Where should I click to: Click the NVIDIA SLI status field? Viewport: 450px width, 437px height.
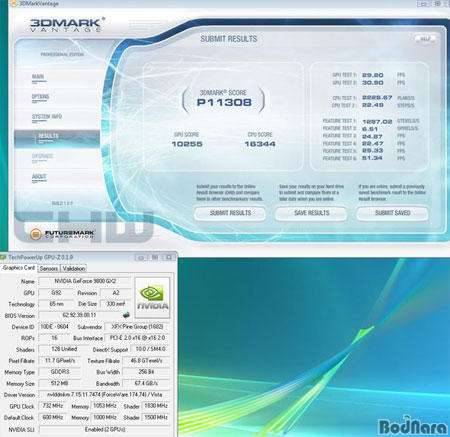(x=104, y=429)
